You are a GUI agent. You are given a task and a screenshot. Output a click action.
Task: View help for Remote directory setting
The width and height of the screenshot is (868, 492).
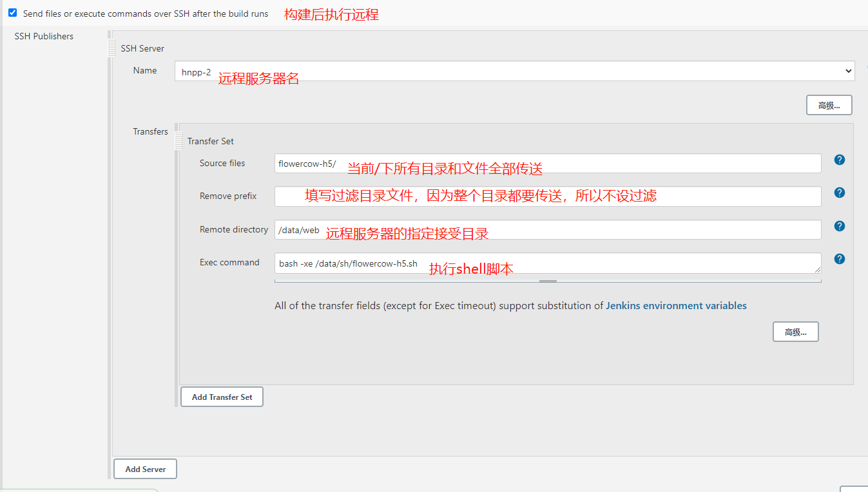pos(839,225)
